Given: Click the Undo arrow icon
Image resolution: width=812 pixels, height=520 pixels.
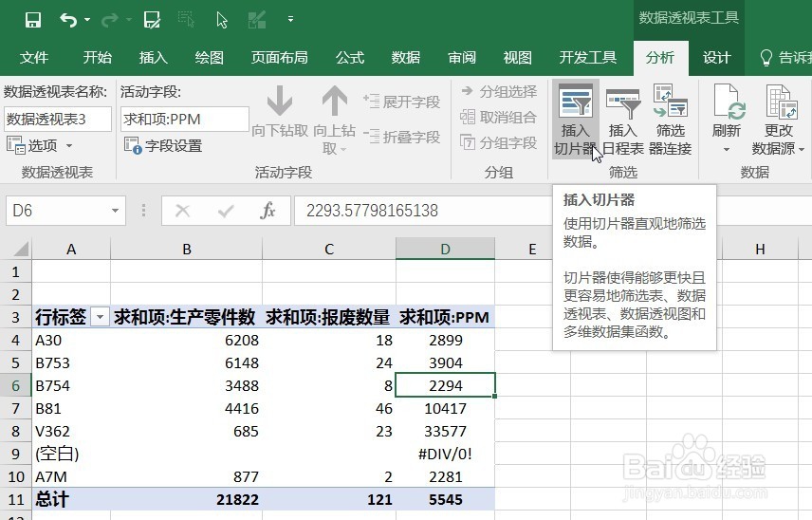Looking at the screenshot, I should [x=68, y=20].
